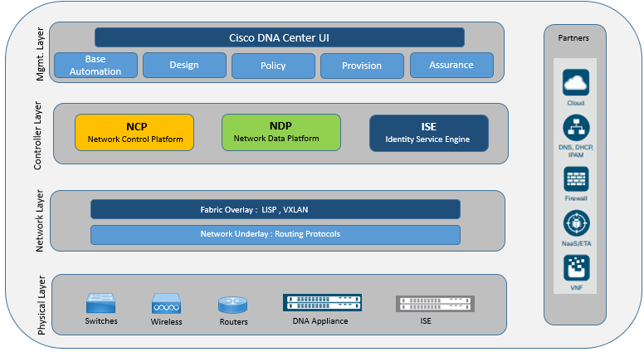This screenshot has width=644, height=352.
Task: Click the Network Layer label
Action: pyautogui.click(x=40, y=221)
